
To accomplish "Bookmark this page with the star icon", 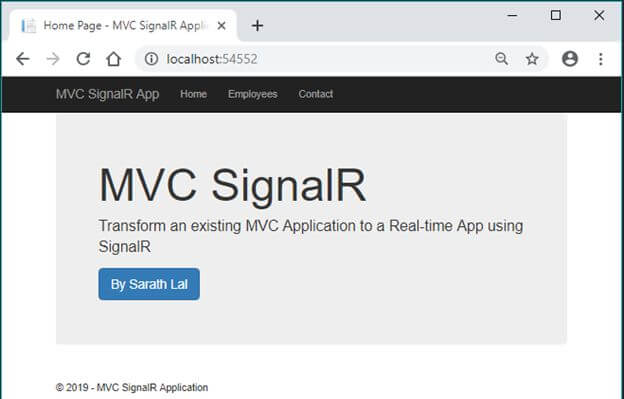I will pyautogui.click(x=532, y=59).
